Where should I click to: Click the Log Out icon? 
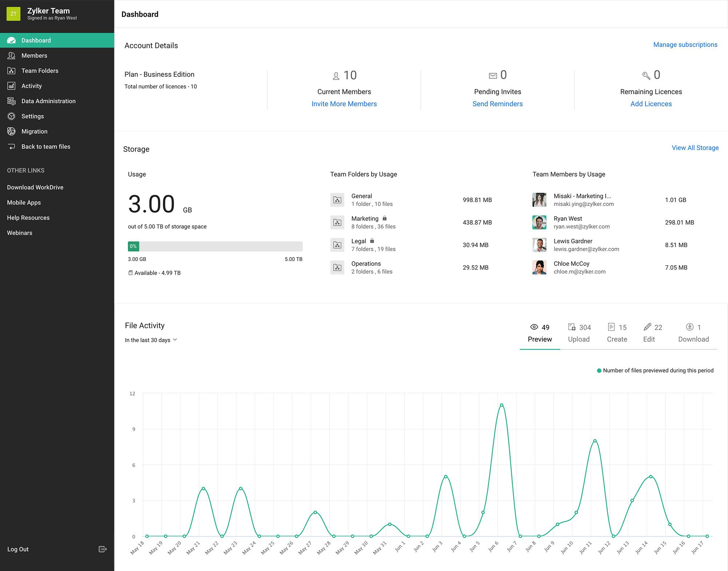(x=103, y=549)
